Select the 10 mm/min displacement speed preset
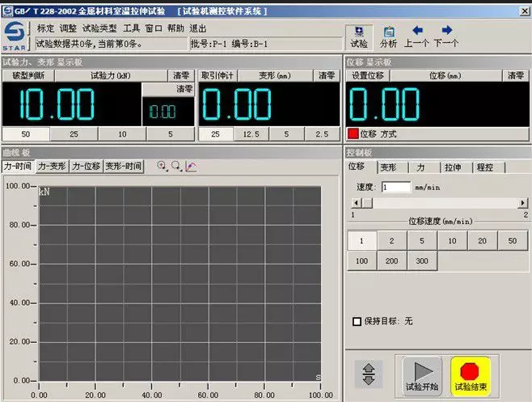Image resolution: width=532 pixels, height=402 pixels. pos(452,241)
